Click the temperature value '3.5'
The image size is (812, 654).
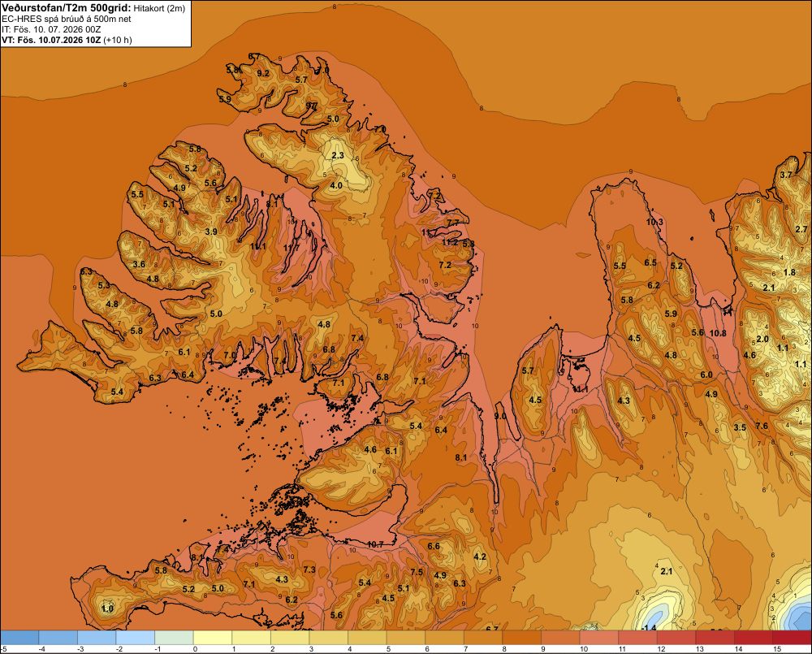coord(740,427)
